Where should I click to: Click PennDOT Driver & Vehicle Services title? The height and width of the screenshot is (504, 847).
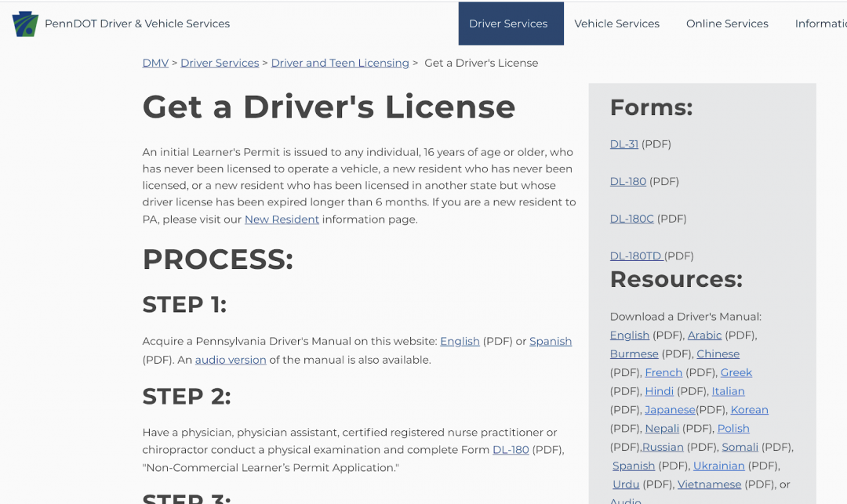(137, 24)
